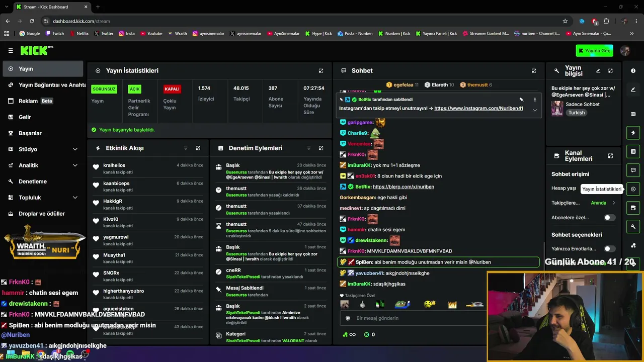Open Denetim Eylemleri filter options

(x=309, y=148)
